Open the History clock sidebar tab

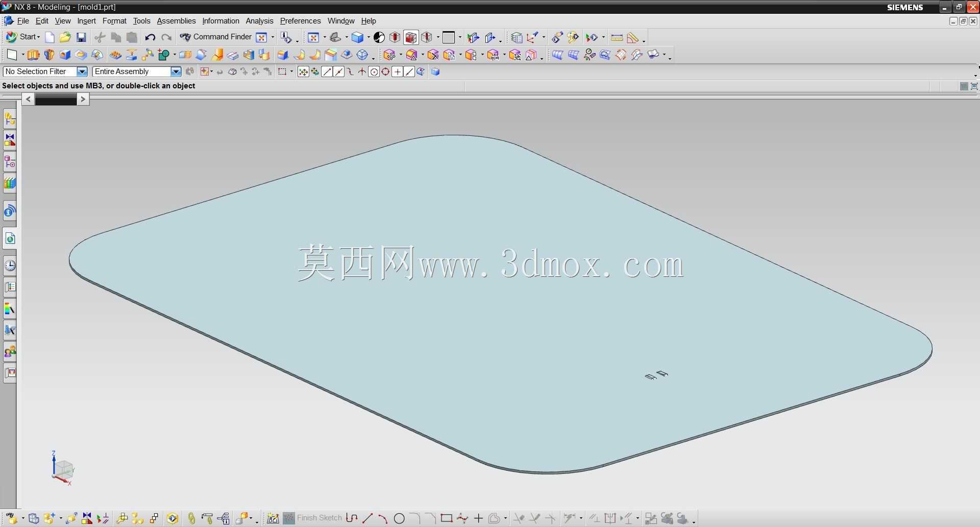click(x=10, y=266)
